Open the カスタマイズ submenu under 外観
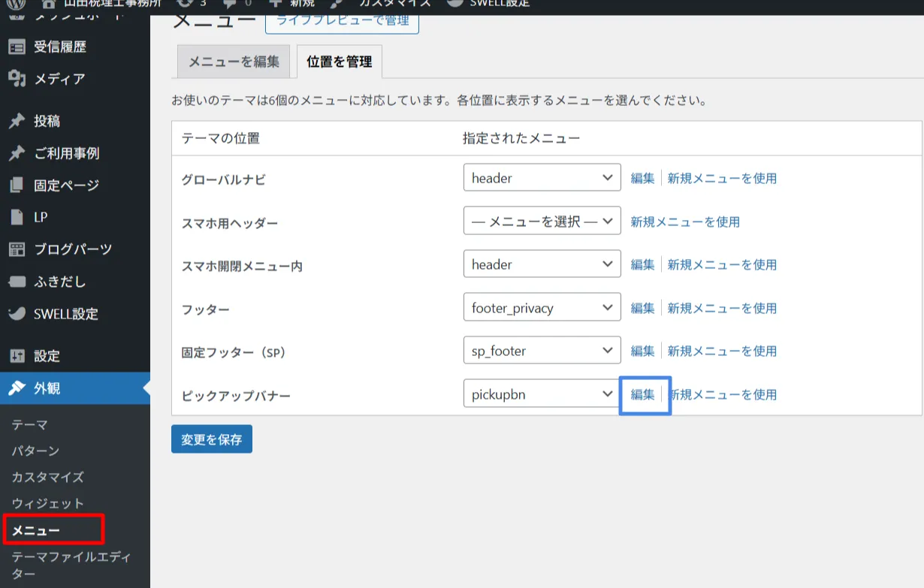The width and height of the screenshot is (924, 588). (48, 477)
